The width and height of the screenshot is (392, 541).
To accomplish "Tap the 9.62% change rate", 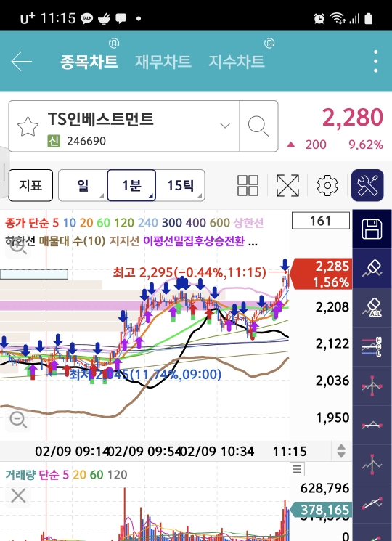I will (366, 145).
